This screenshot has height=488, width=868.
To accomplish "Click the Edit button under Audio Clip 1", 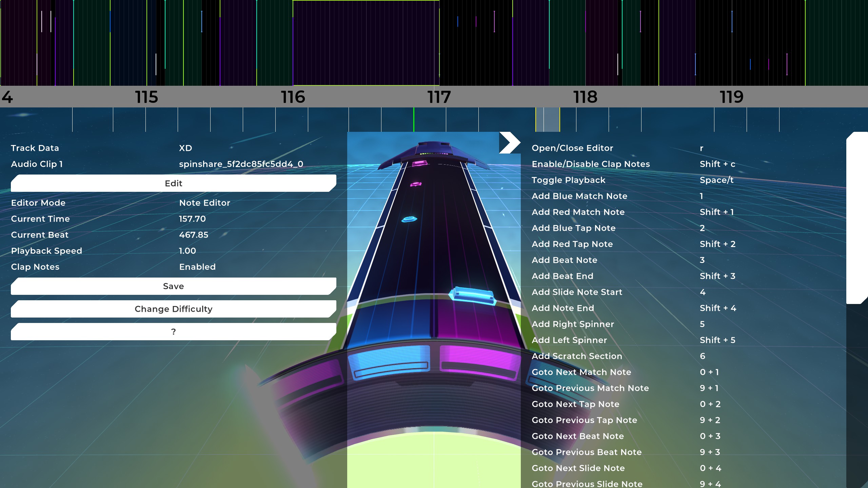I will click(x=173, y=183).
